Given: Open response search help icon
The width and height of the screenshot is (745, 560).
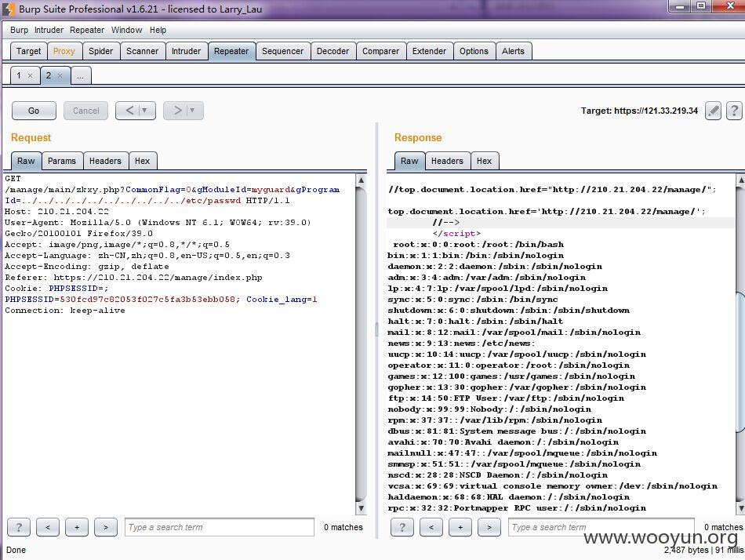Looking at the screenshot, I should coord(402,527).
